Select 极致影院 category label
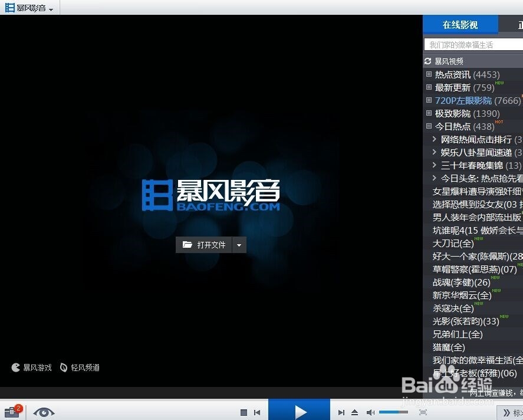Viewport: 523px width, 420px height. click(x=453, y=113)
